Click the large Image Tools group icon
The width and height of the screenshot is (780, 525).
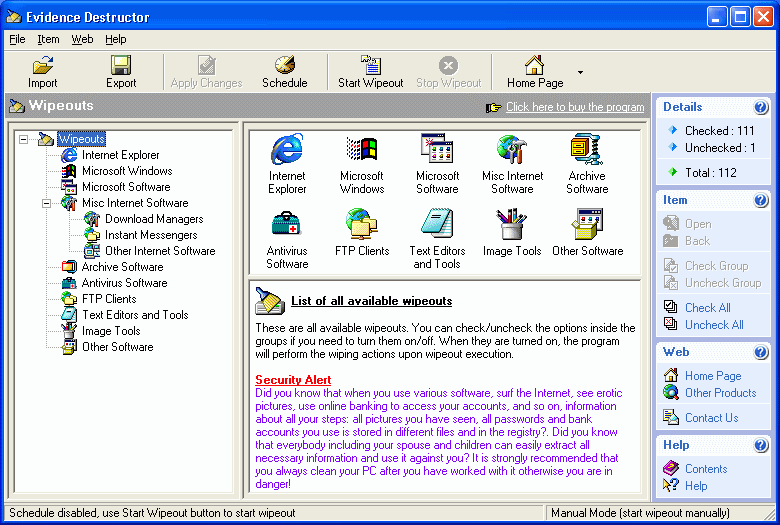(512, 223)
